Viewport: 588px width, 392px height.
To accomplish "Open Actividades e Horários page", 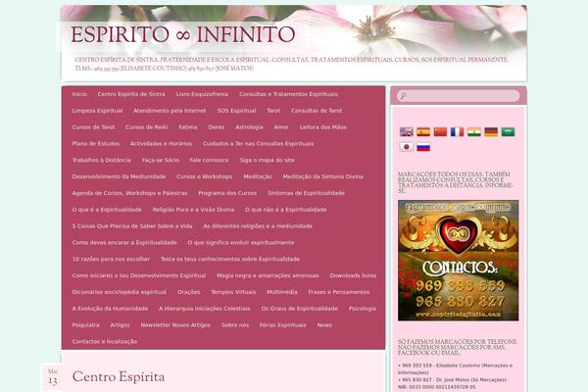I will click(x=161, y=144).
